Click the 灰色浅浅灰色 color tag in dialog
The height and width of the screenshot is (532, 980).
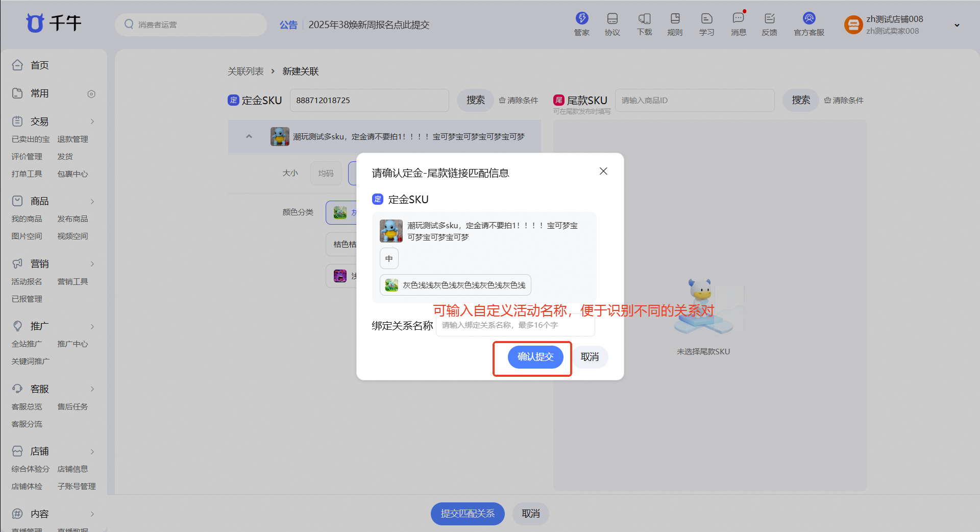click(455, 285)
